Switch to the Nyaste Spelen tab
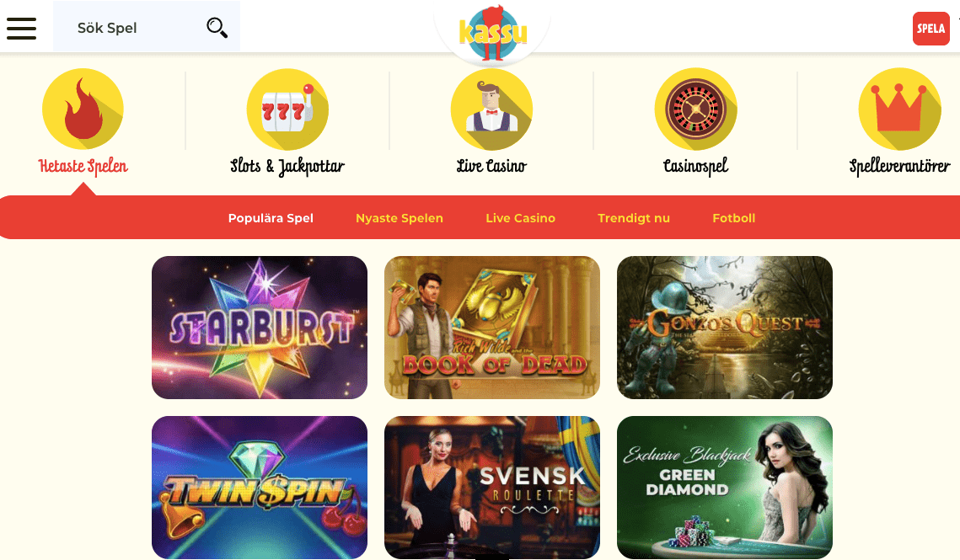The image size is (960, 560). pyautogui.click(x=400, y=218)
